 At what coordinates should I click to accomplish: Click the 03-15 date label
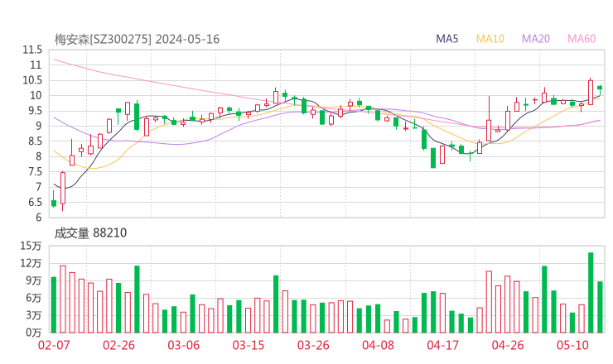tap(249, 345)
